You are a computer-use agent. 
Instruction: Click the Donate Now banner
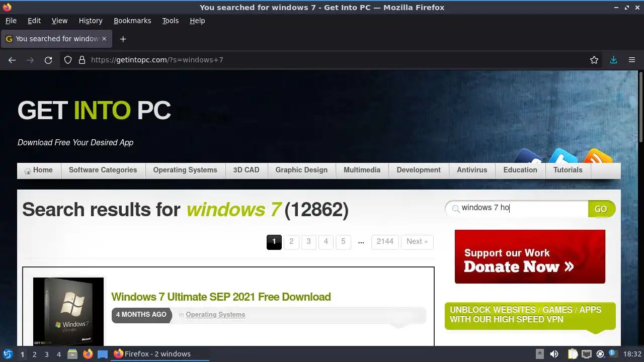pos(530,257)
